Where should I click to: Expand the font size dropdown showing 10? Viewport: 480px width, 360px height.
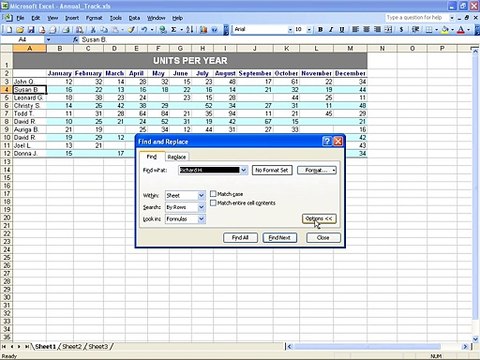click(309, 30)
